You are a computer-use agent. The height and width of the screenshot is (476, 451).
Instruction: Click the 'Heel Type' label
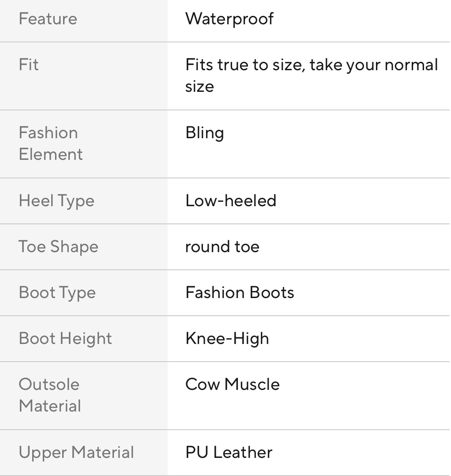[x=56, y=201]
